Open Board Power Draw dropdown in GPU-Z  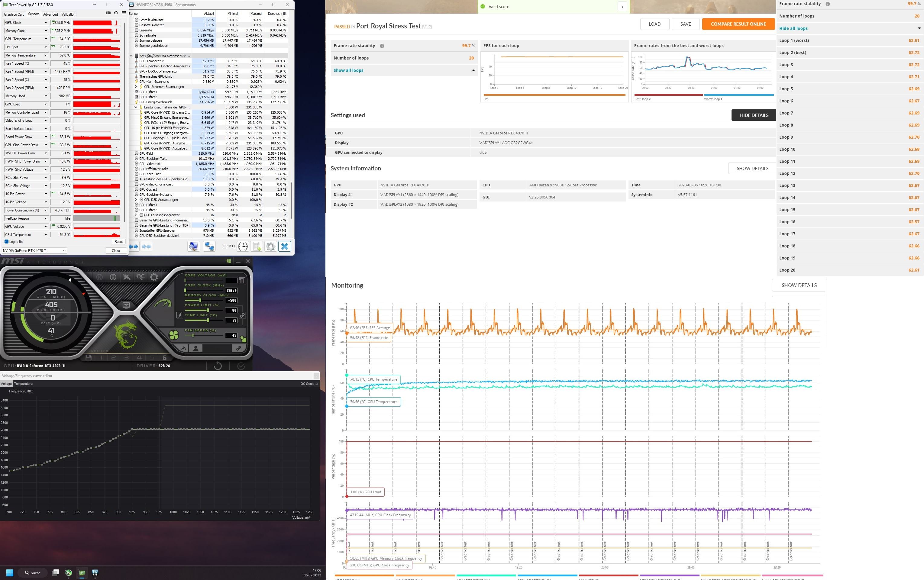46,137
